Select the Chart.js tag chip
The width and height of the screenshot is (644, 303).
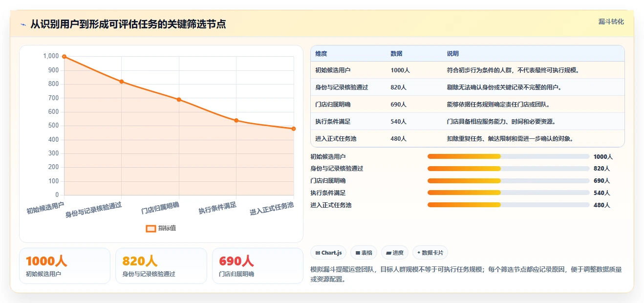tap(328, 253)
